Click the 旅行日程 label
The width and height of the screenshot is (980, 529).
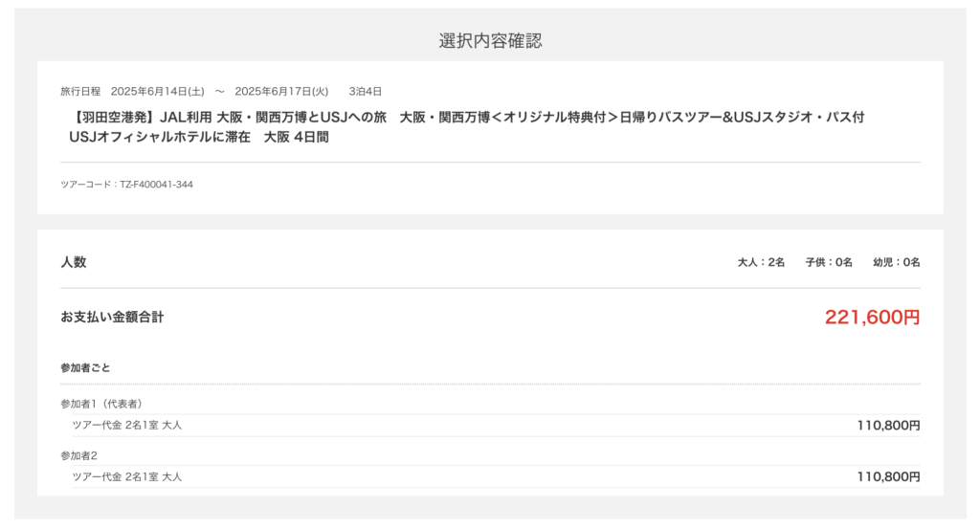click(x=80, y=92)
